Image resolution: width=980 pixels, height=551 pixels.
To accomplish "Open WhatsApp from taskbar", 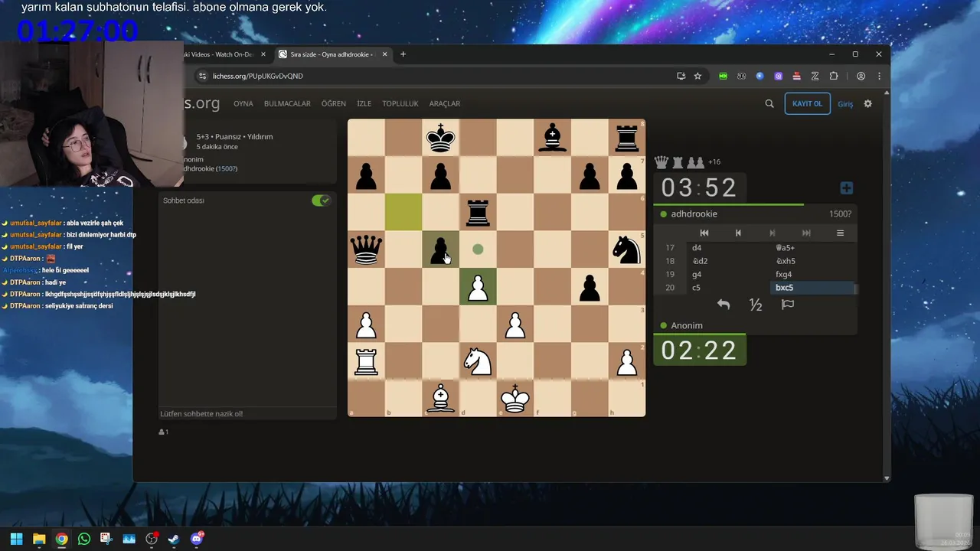I will point(84,539).
